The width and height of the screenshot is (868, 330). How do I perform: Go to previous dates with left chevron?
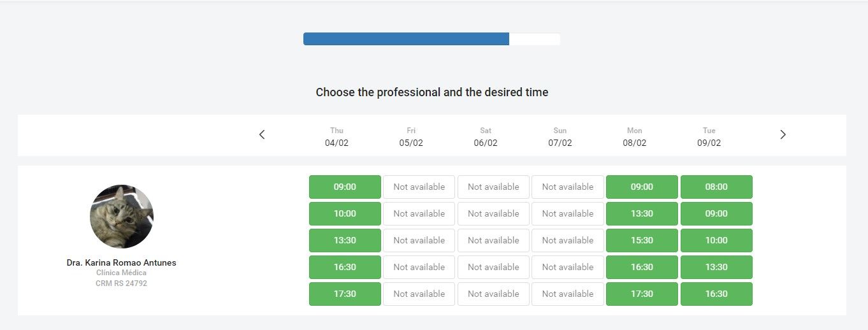pos(262,134)
